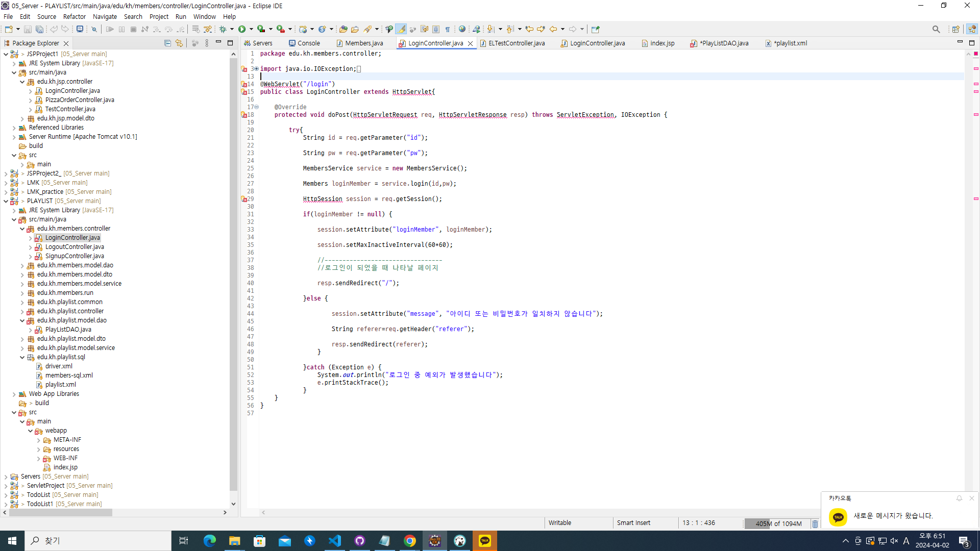Expand the edu.kh.members.model.dao package
The image size is (980, 551).
[x=22, y=265]
